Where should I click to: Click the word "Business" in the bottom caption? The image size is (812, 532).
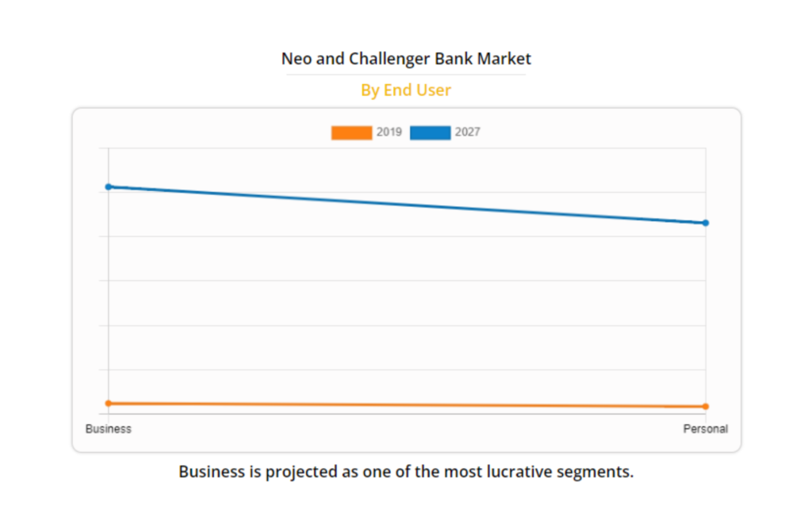pyautogui.click(x=212, y=472)
